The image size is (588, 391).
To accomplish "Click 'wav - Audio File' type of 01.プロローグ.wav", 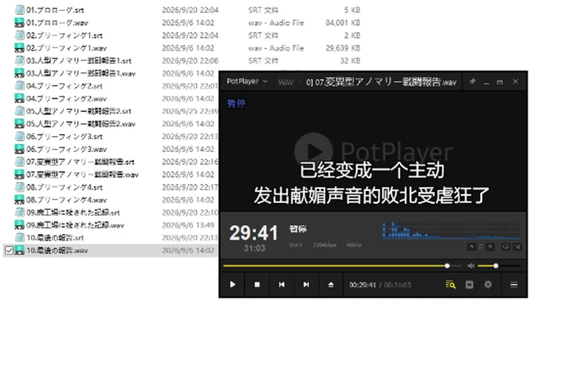I will coord(276,23).
